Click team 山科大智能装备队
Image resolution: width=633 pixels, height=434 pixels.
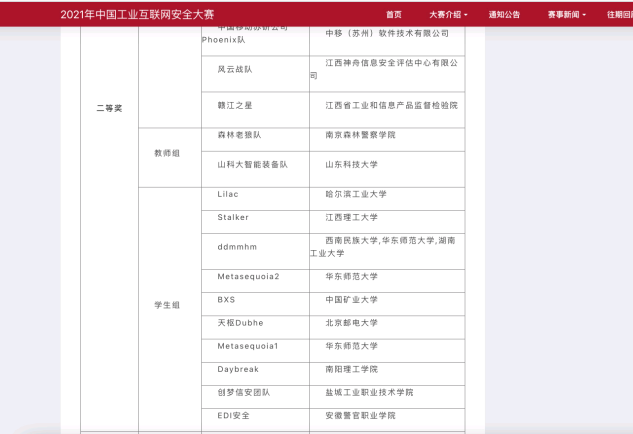(253, 165)
